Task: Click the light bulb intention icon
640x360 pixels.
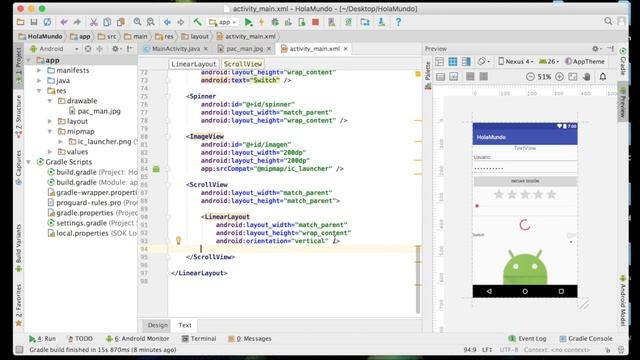Action: (x=178, y=240)
